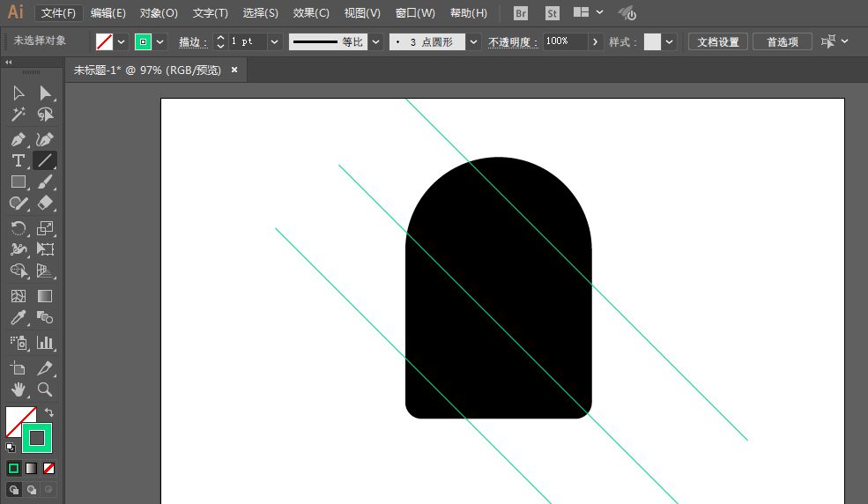Choose the Column Graph tool
868x504 pixels.
tap(45, 343)
